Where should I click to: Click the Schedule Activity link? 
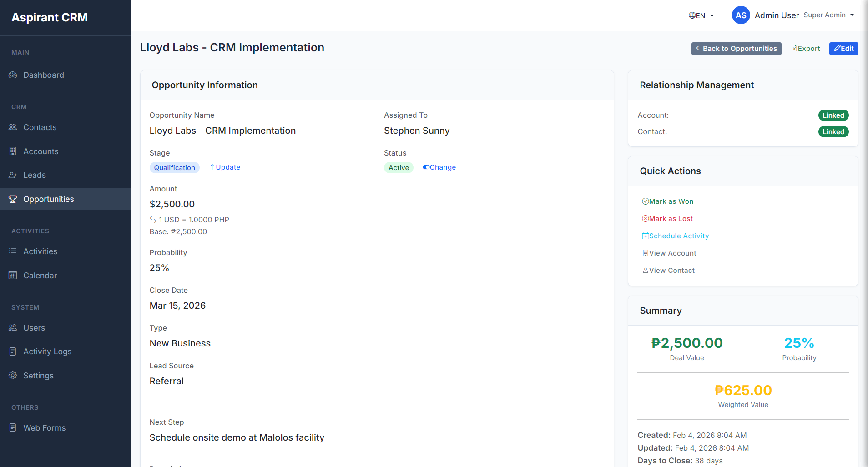click(x=675, y=236)
